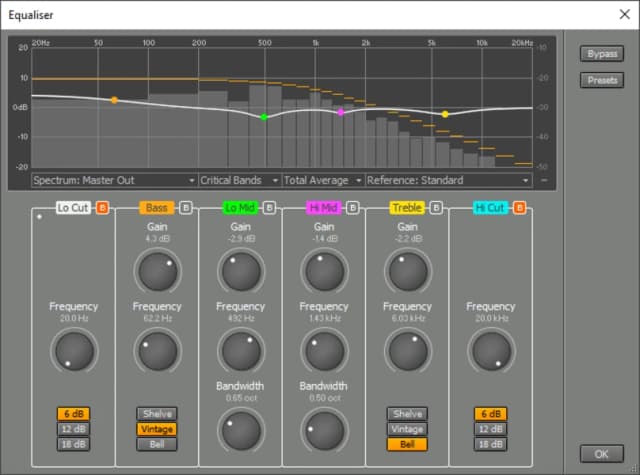The width and height of the screenshot is (640, 475).
Task: Click the Hi Mid bandwidth value 0.50 oct
Action: [324, 398]
